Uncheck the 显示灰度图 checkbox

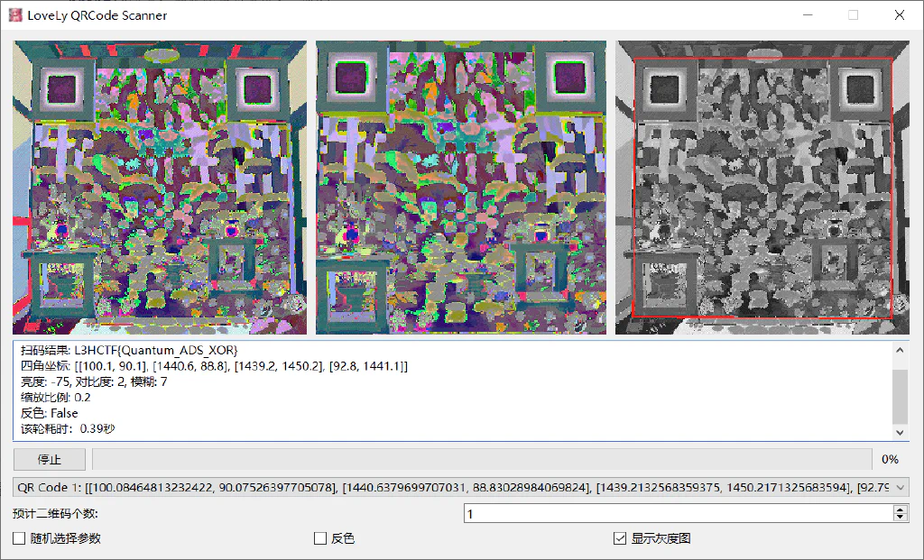point(620,538)
